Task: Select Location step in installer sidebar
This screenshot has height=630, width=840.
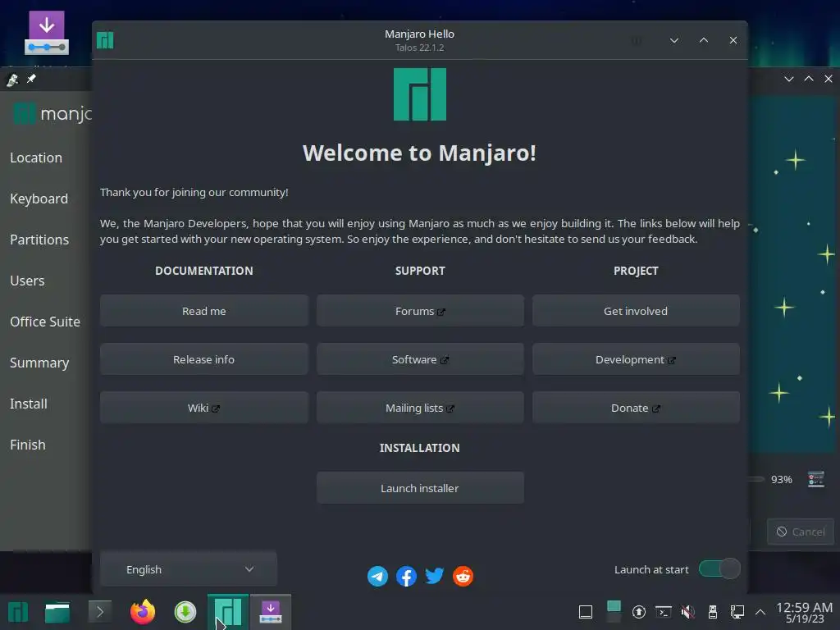Action: (36, 157)
